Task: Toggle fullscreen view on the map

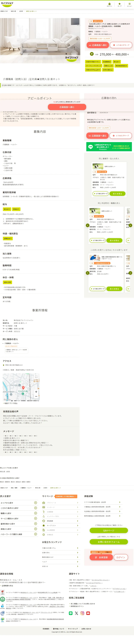Action: (36, 377)
